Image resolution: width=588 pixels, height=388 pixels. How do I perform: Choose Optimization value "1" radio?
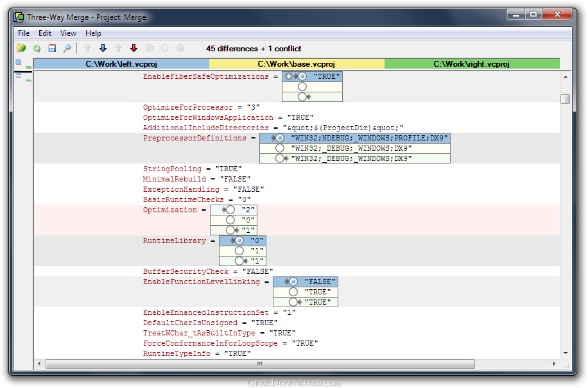(x=230, y=230)
